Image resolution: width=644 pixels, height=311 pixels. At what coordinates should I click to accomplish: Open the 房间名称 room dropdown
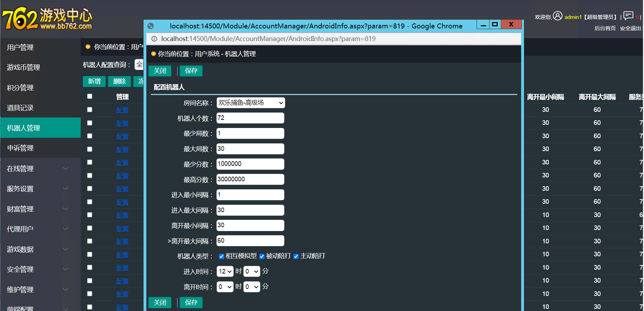click(251, 103)
